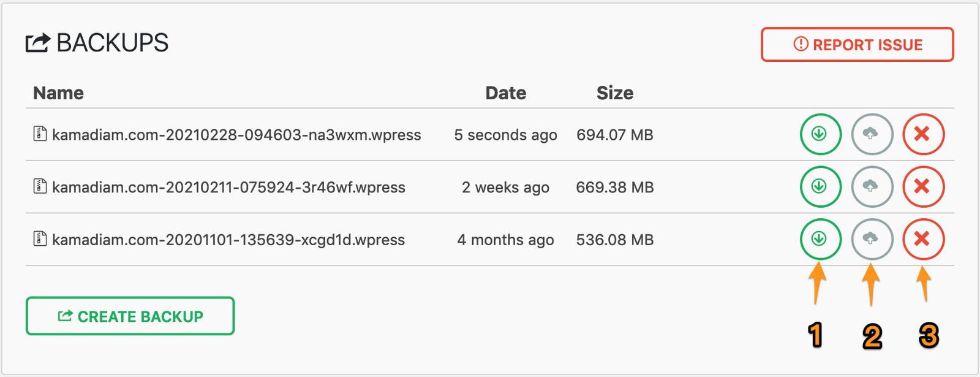Download the 3r46wf backup from 2 weeks ago
The image size is (980, 377).
820,186
